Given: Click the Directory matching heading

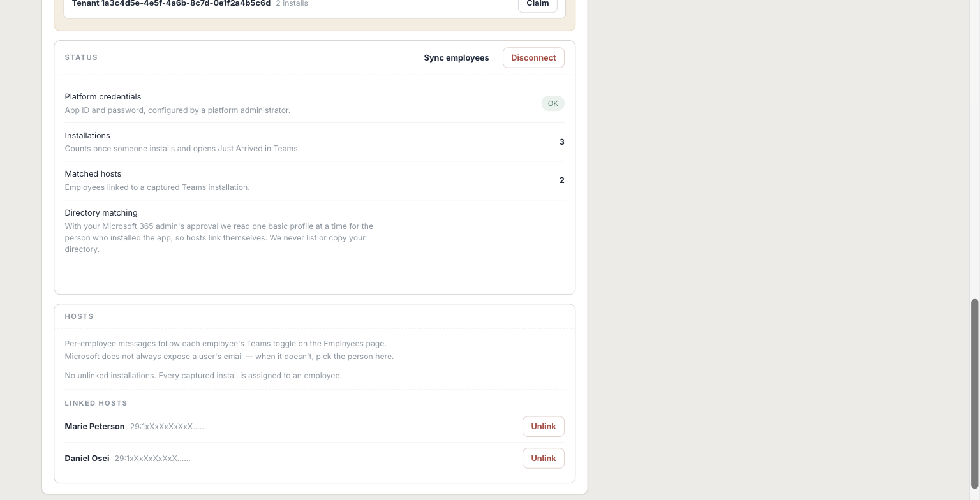Looking at the screenshot, I should click(x=101, y=213).
